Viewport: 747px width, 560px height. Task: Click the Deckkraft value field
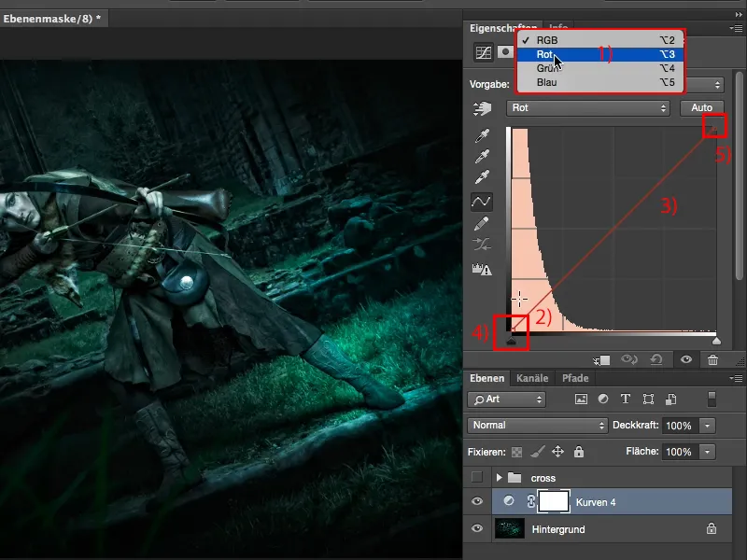[680, 426]
